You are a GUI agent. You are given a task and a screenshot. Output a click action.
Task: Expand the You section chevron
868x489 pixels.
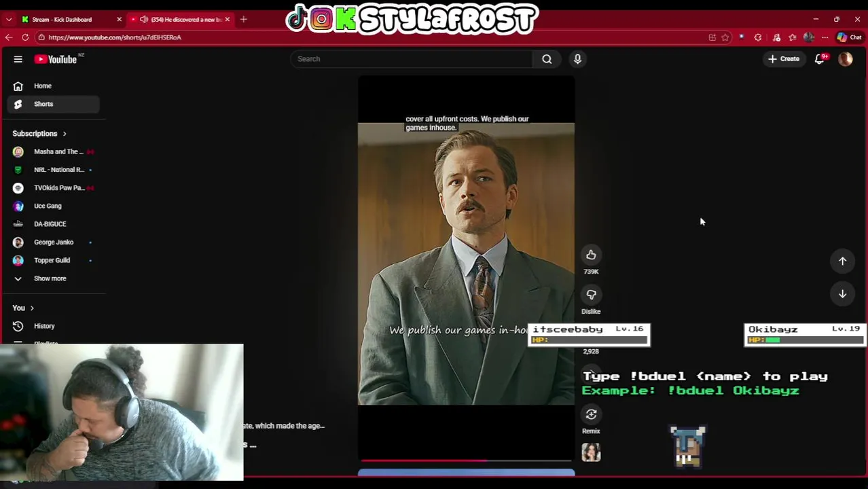point(32,308)
